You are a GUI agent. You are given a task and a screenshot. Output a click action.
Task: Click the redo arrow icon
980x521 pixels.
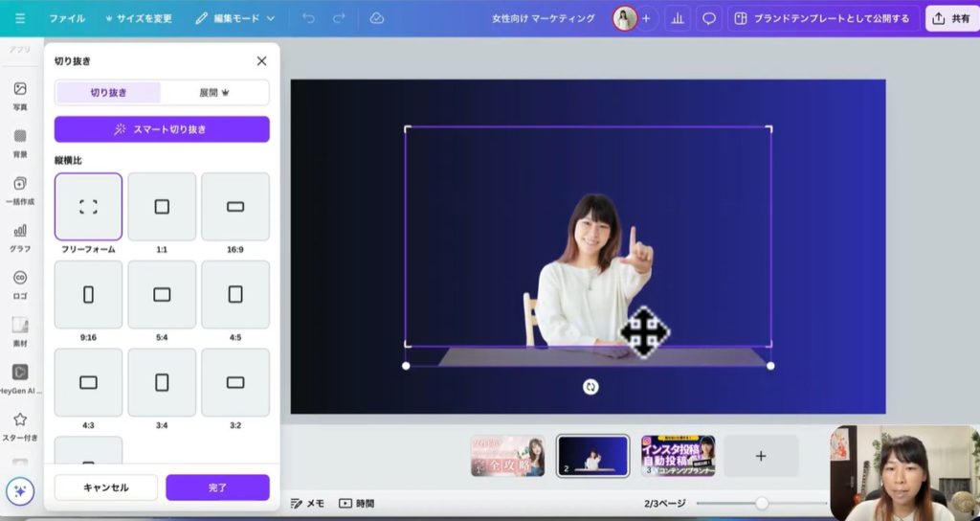339,18
